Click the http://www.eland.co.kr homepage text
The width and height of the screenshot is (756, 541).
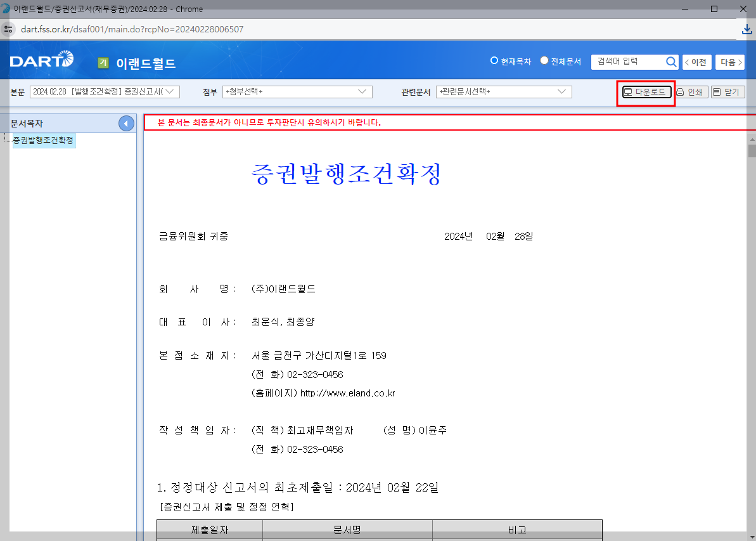tap(348, 393)
